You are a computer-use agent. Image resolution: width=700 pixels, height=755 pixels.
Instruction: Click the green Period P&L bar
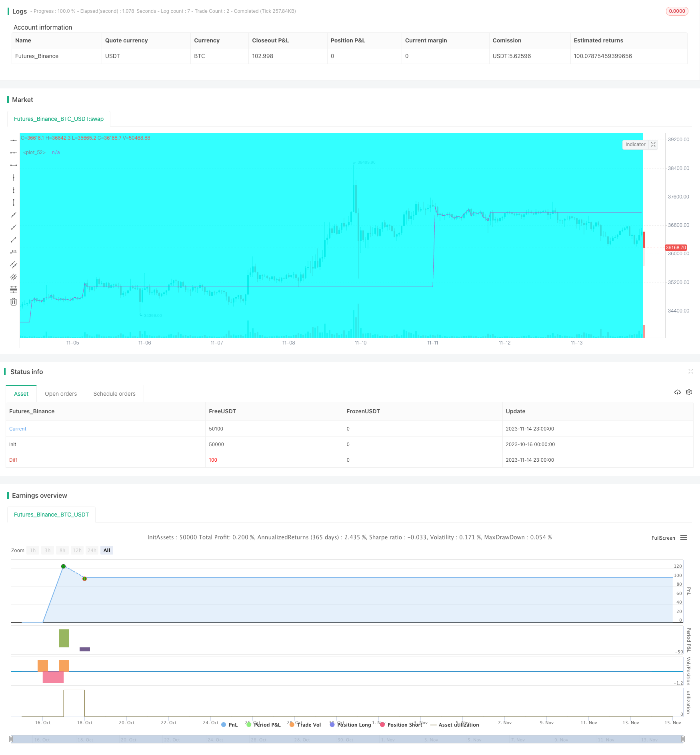[x=64, y=638]
